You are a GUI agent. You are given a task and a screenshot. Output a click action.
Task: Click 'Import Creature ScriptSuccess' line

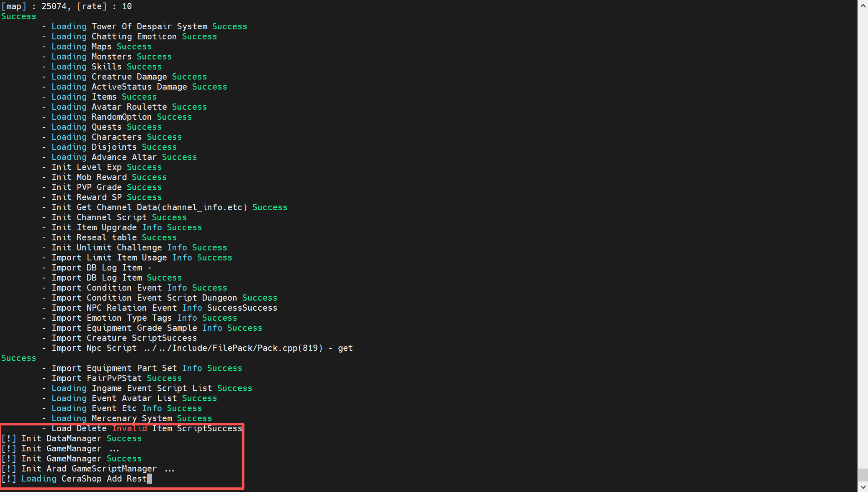(x=119, y=338)
